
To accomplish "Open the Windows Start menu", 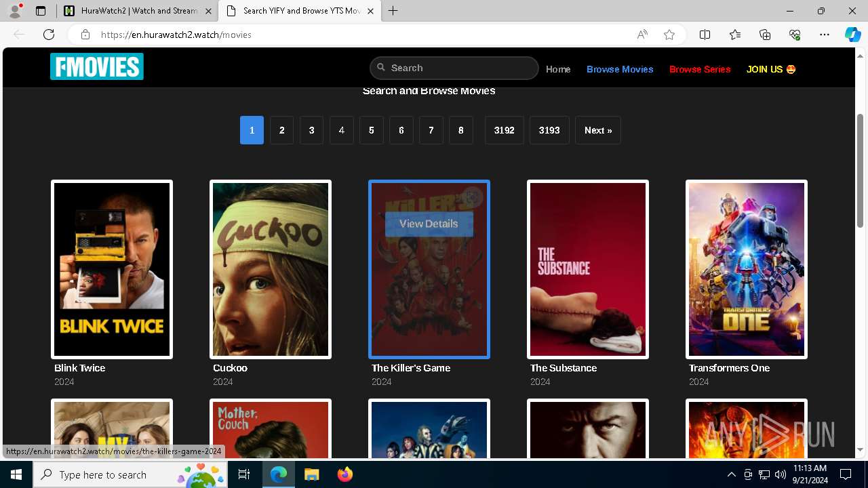I will click(x=16, y=474).
